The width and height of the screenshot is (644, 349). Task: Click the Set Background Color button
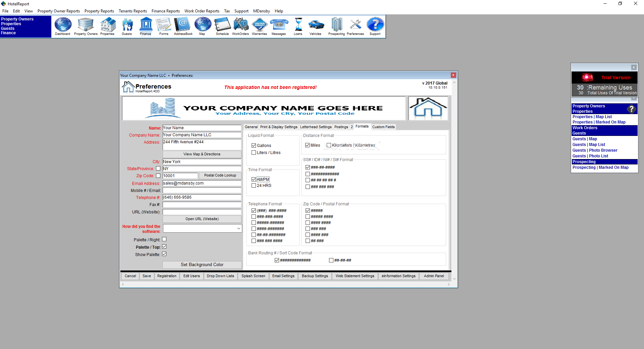click(202, 265)
